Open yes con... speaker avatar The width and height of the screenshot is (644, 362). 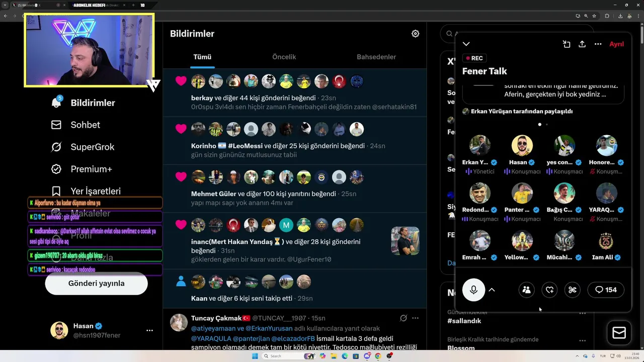565,145
